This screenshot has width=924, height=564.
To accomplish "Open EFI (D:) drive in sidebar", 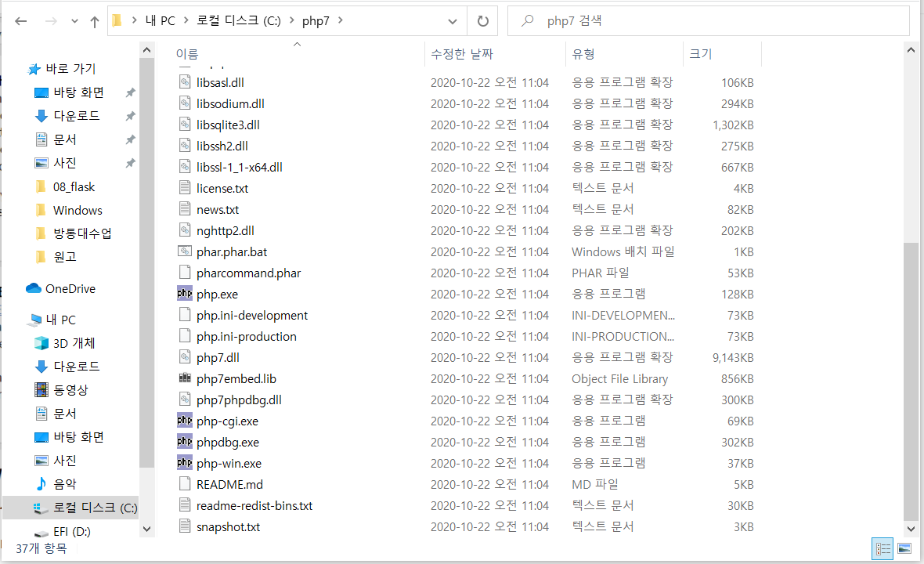I will point(71,532).
